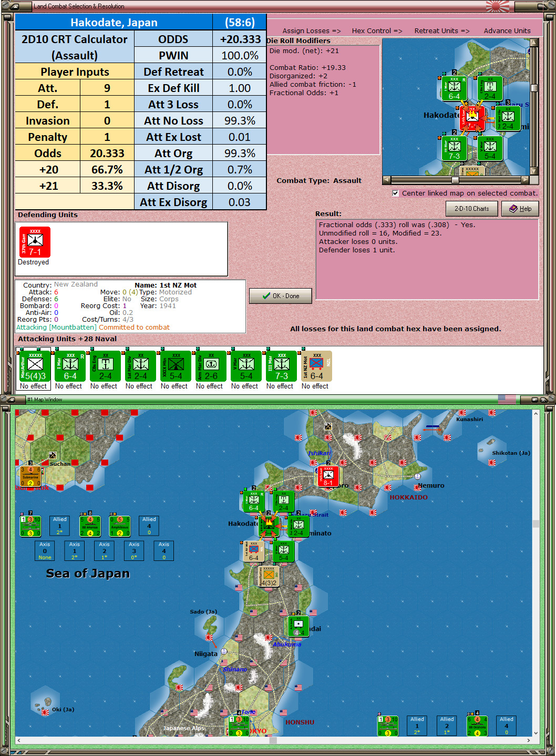Screen dimensions: 556x756
Task: Select the Mountbatten 4(3)2 headquarters on main map
Action: (x=269, y=576)
